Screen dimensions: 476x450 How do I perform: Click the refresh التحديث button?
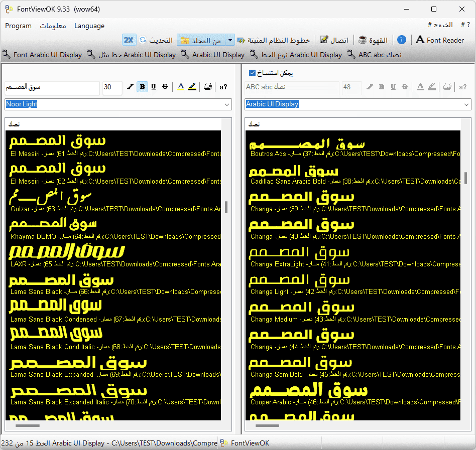[x=156, y=40]
